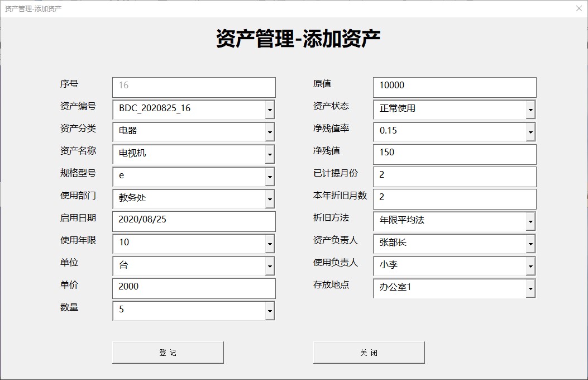
Task: Click the 单价 text field
Action: click(194, 288)
